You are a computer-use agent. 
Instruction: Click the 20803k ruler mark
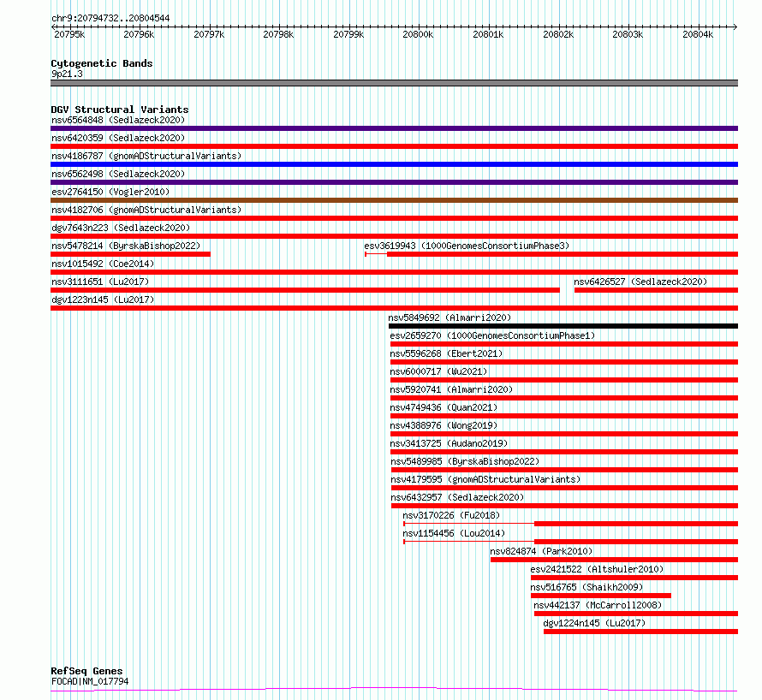tap(628, 34)
